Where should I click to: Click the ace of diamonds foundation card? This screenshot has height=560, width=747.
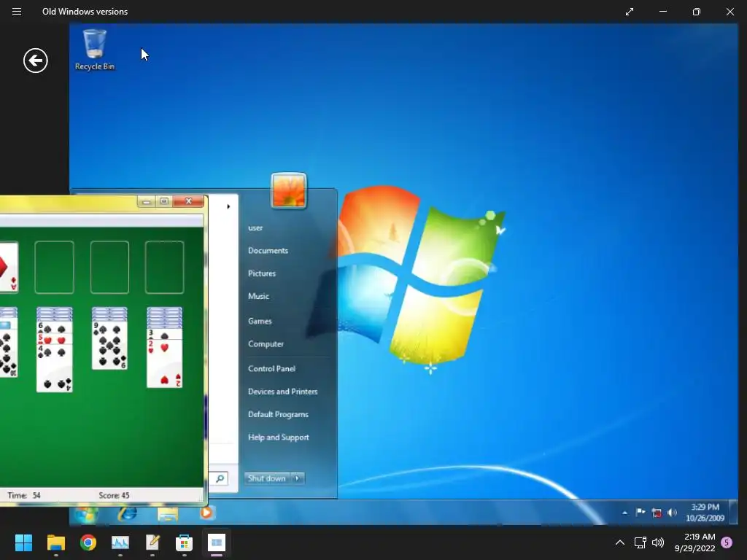point(9,267)
